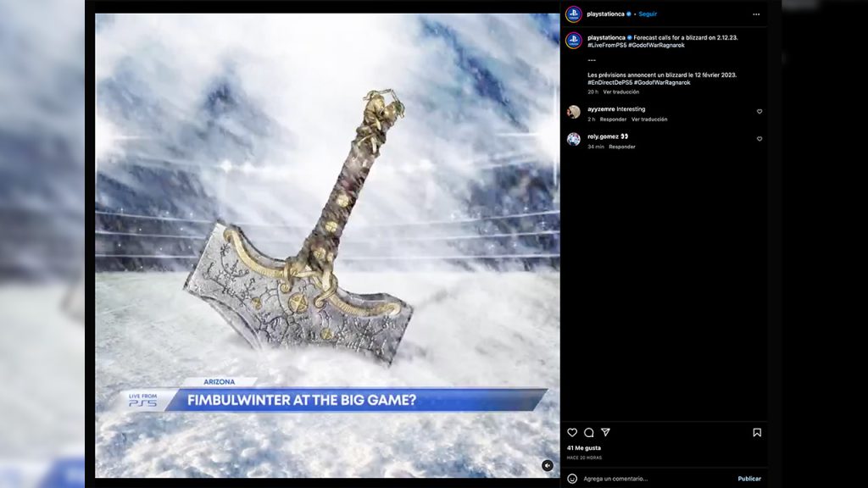Expand "Ver traducción" under ayyzemre's comment

point(650,119)
